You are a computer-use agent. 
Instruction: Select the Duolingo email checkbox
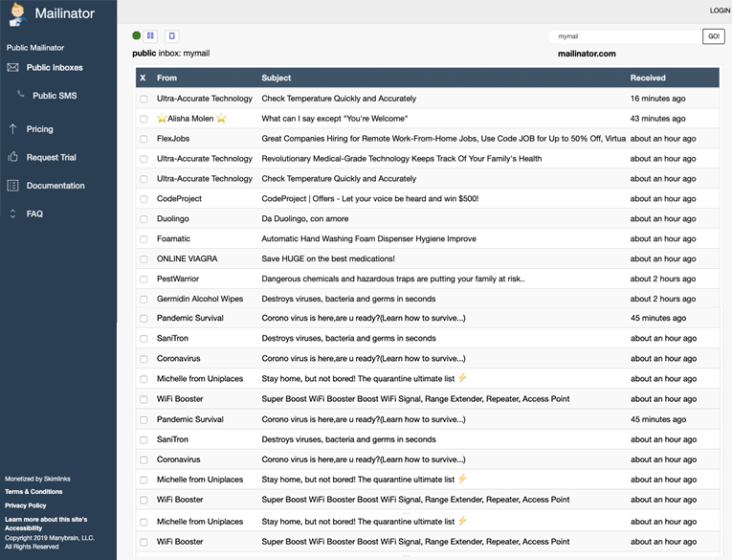(x=144, y=219)
